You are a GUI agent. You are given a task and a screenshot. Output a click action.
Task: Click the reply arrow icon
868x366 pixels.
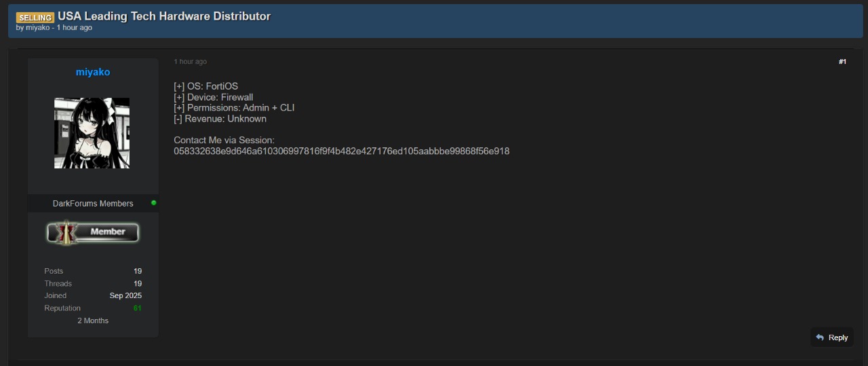820,337
